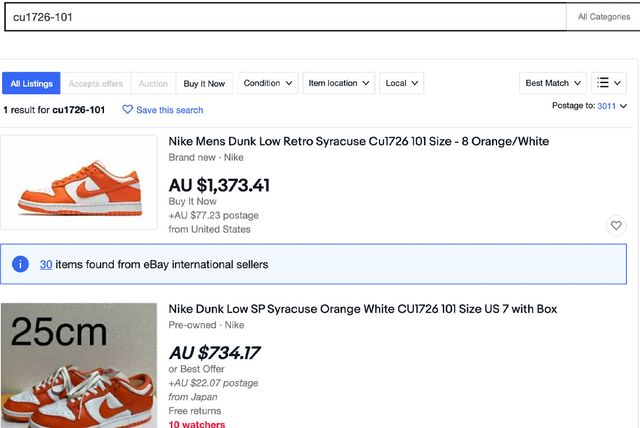Open the list view options dropdown
The image size is (640, 428).
click(609, 83)
